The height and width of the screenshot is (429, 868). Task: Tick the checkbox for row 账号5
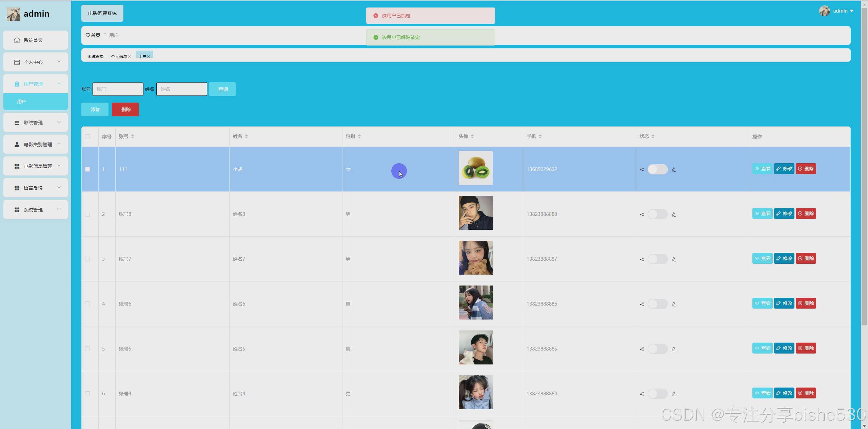(87, 349)
